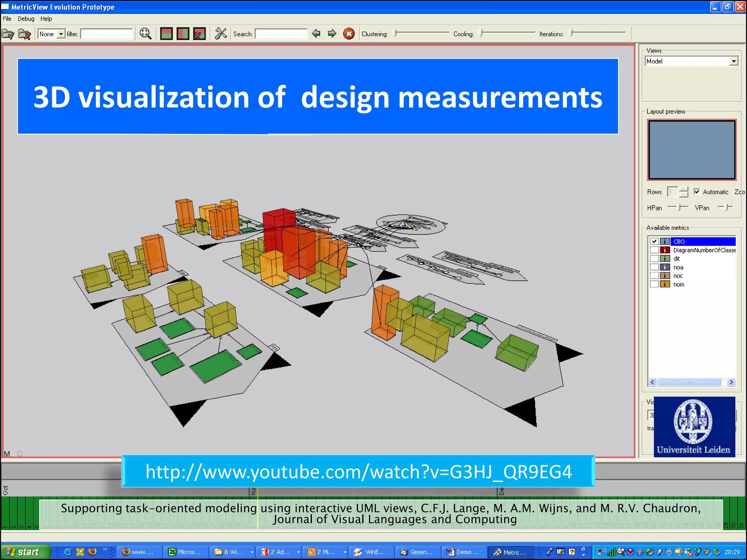Click the zoom-to-fit magnifier icon
Viewport: 747px width, 560px height.
[146, 34]
